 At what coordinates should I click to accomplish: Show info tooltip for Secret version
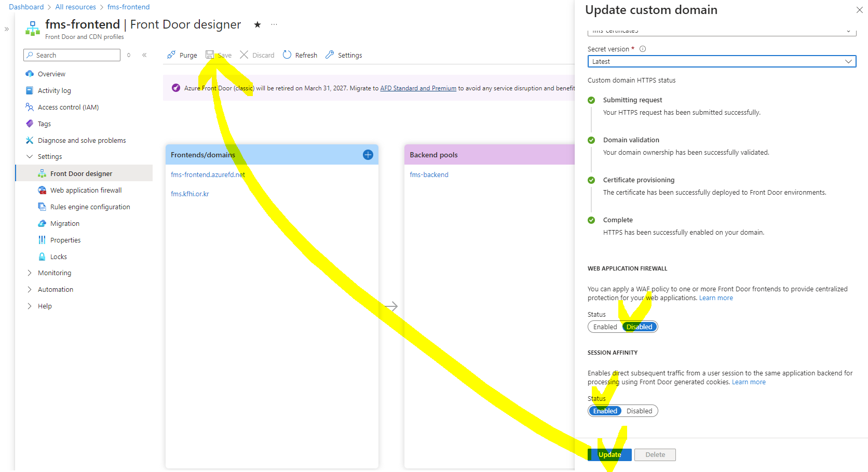pyautogui.click(x=643, y=49)
